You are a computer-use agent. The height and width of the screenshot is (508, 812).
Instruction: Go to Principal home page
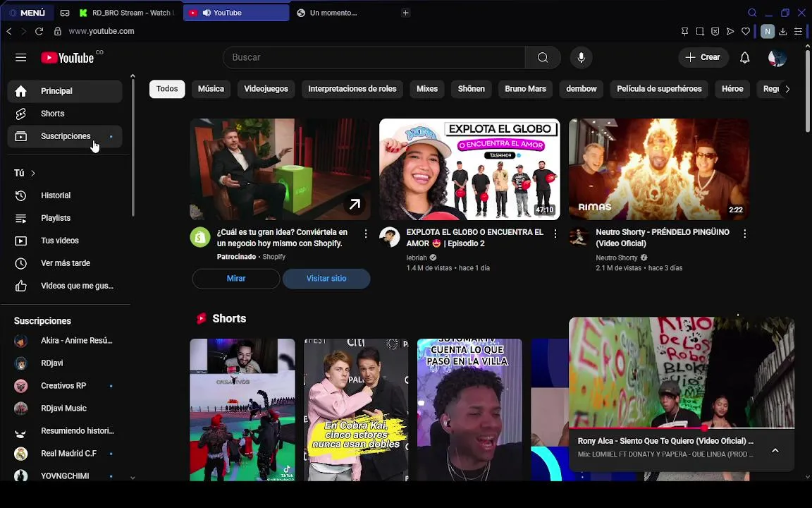[65, 91]
